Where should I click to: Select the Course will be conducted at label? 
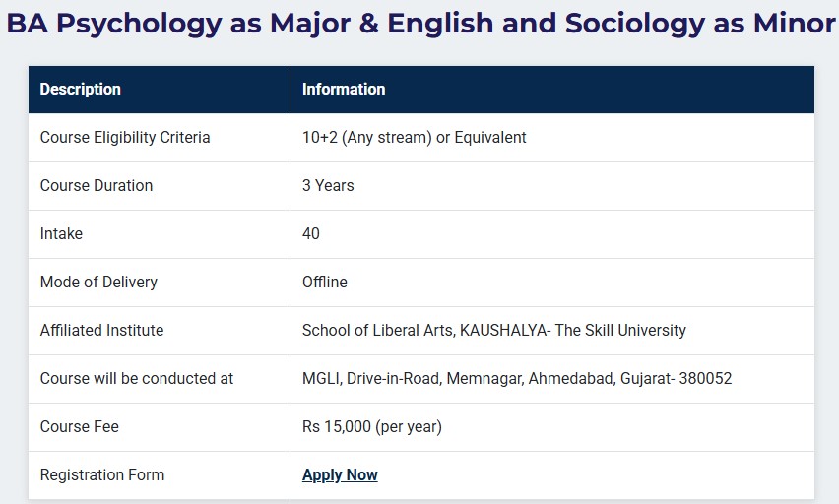coord(137,379)
